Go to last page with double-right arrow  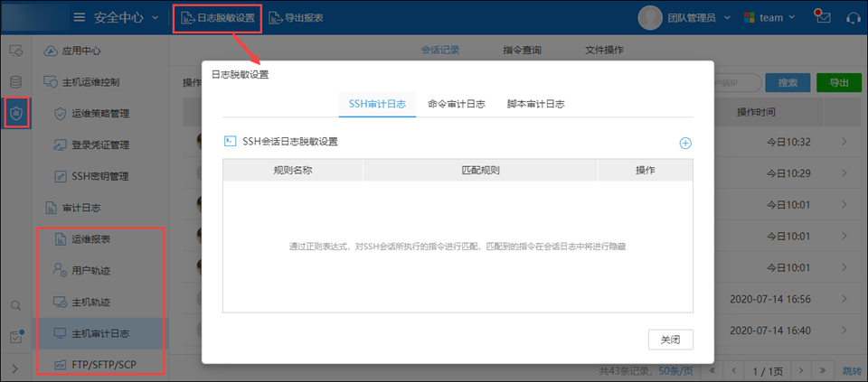click(x=822, y=370)
